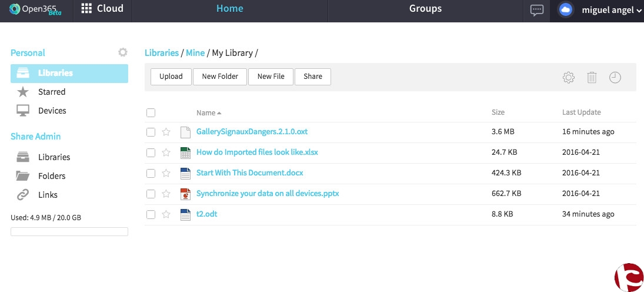The width and height of the screenshot is (644, 292).
Task: Open the Cloud apps grid menu
Action: (102, 9)
